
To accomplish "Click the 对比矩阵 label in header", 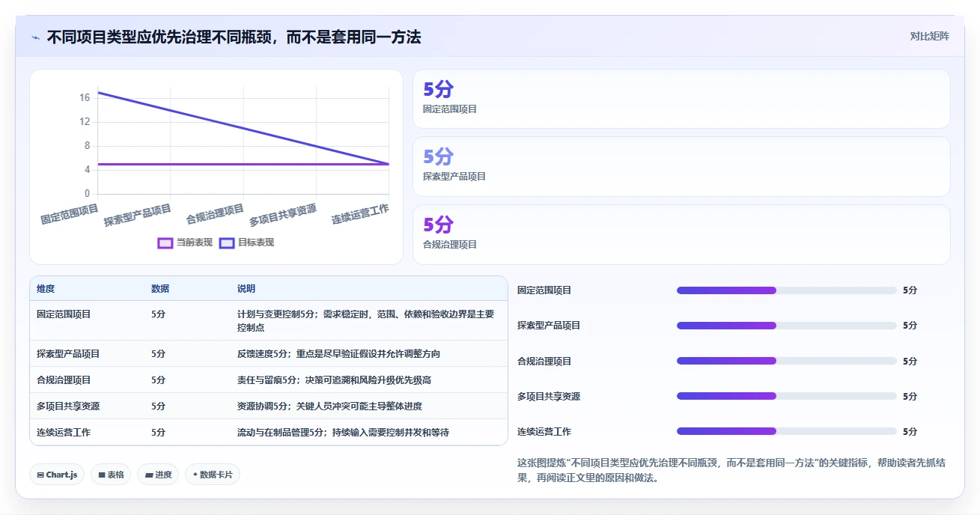I will click(929, 36).
